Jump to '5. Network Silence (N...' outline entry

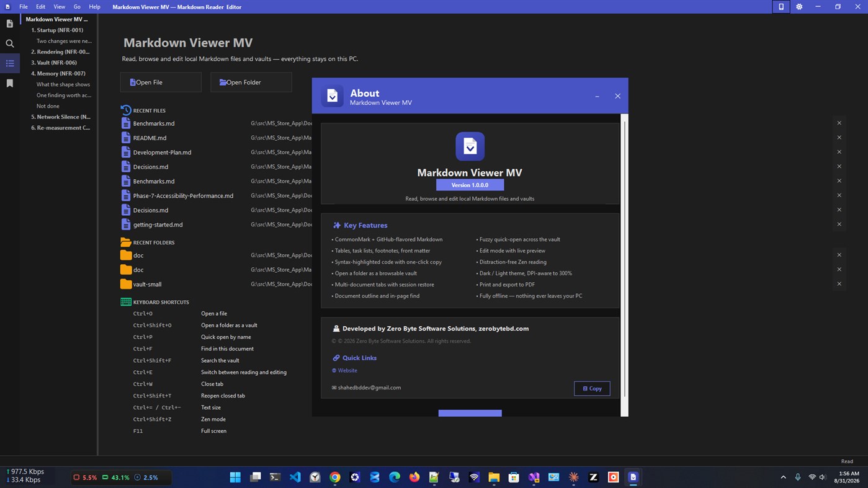click(61, 117)
